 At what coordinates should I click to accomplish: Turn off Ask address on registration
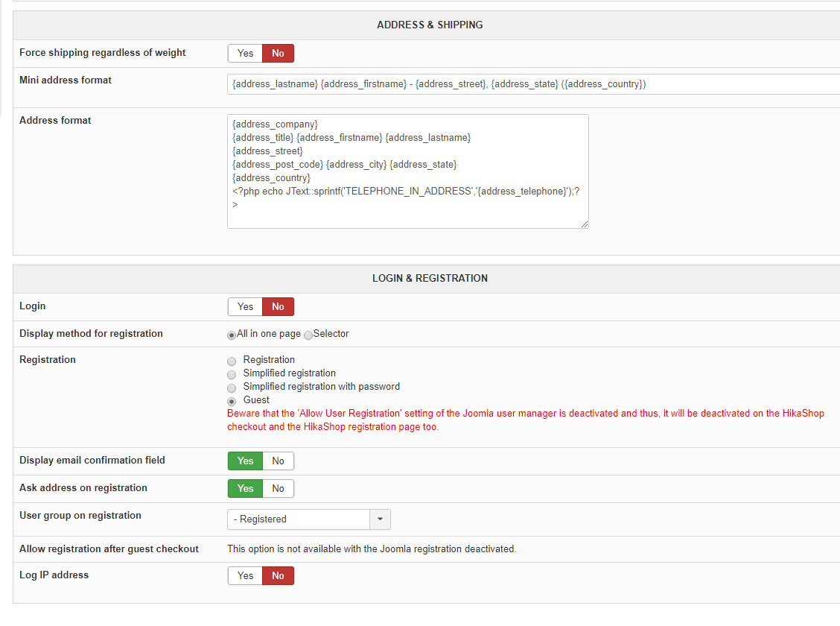pyautogui.click(x=278, y=488)
